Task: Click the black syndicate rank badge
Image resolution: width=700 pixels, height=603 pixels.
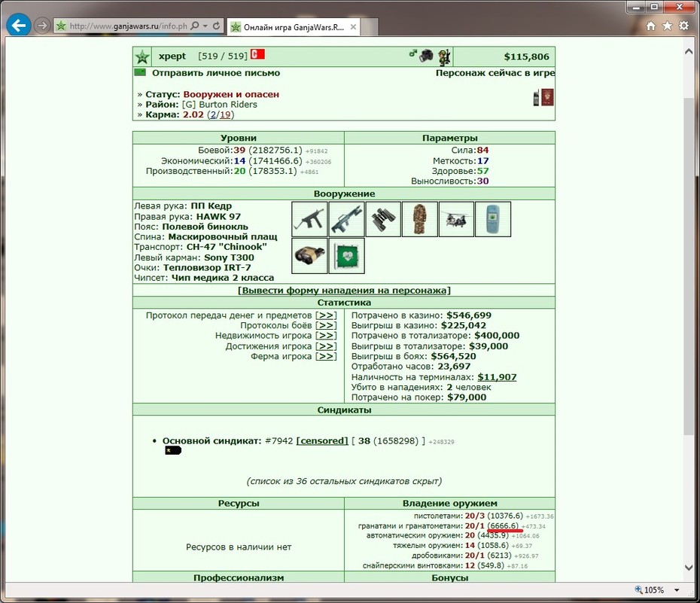Action: (173, 451)
